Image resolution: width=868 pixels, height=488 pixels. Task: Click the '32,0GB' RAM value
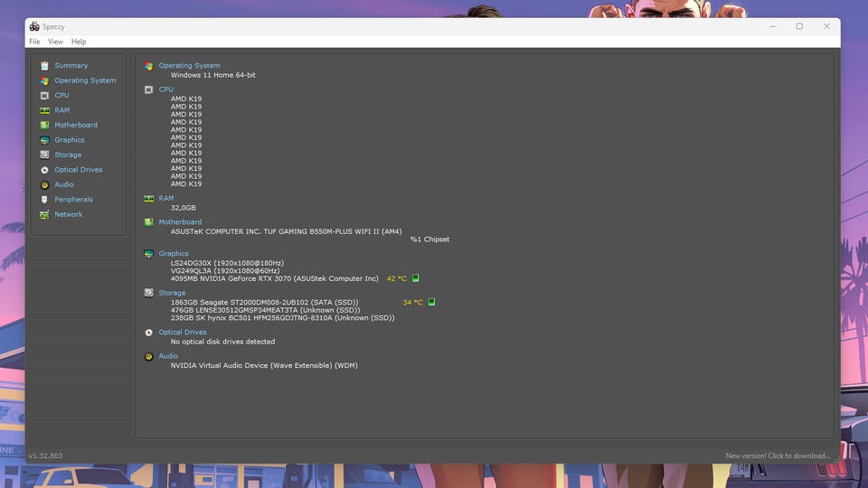click(184, 208)
